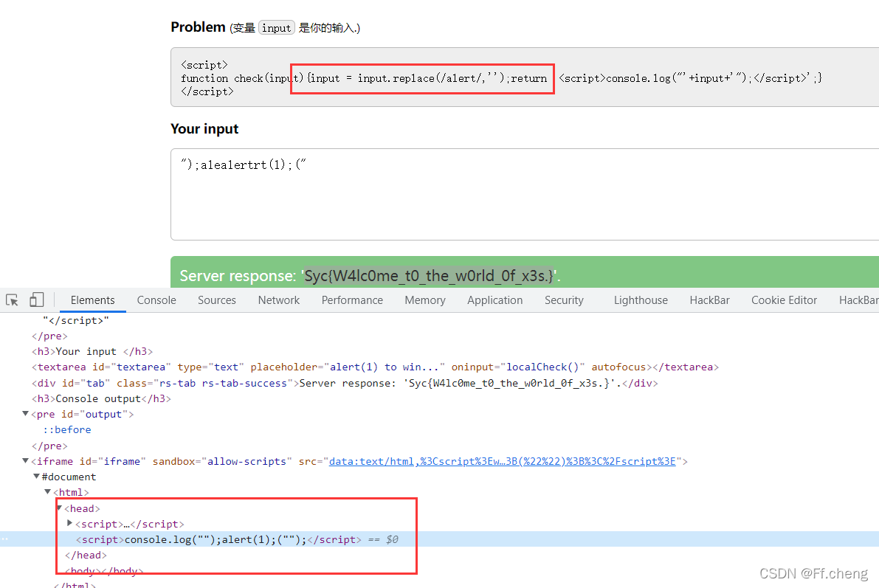Open the iframe data:text/html src link
879x588 pixels.
(503, 461)
